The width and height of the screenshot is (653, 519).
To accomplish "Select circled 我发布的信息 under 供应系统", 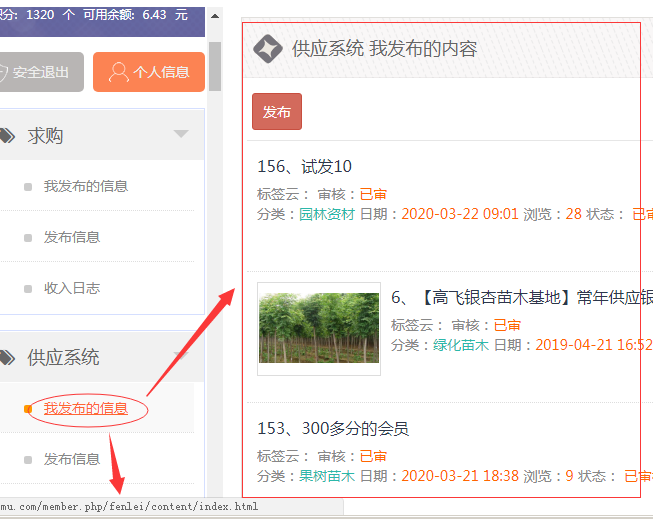I will (85, 408).
